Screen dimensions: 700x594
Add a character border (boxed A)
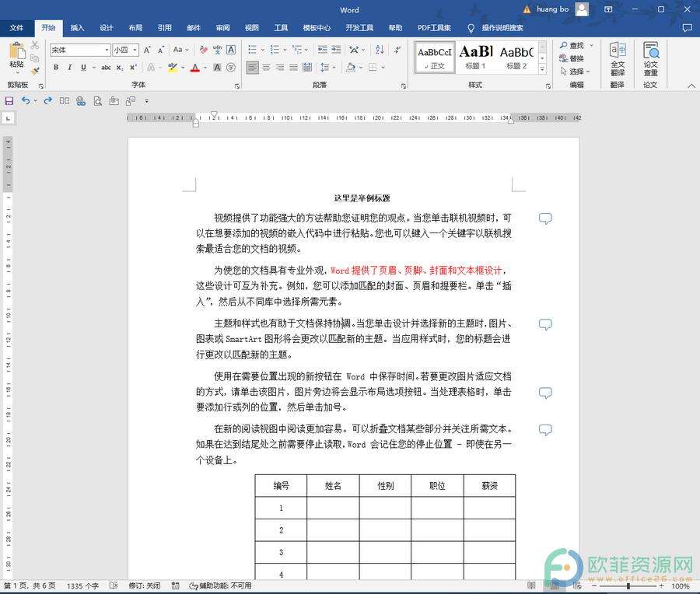(231, 50)
